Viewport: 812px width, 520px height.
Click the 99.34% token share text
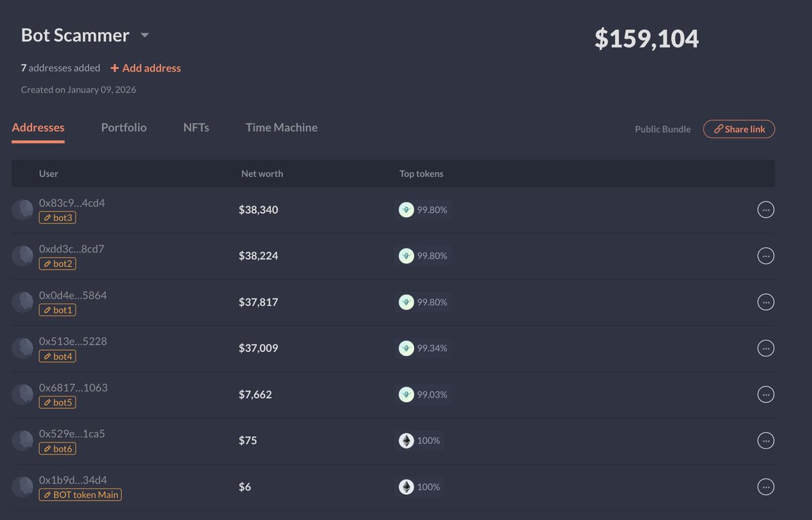tap(432, 348)
